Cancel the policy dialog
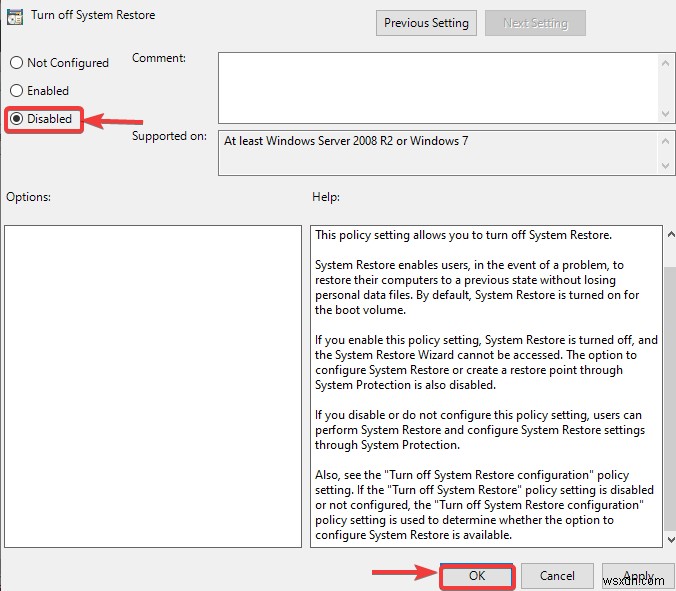The height and width of the screenshot is (591, 676). (x=557, y=576)
